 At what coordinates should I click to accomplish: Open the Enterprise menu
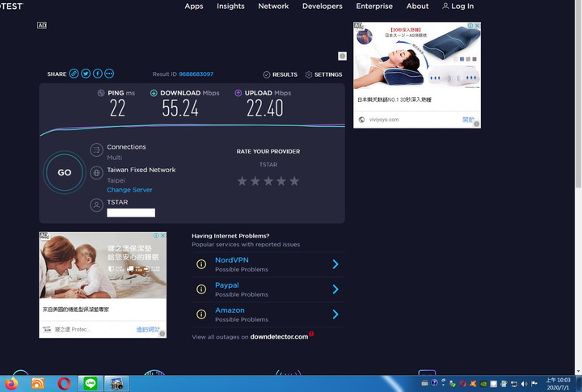tap(374, 6)
